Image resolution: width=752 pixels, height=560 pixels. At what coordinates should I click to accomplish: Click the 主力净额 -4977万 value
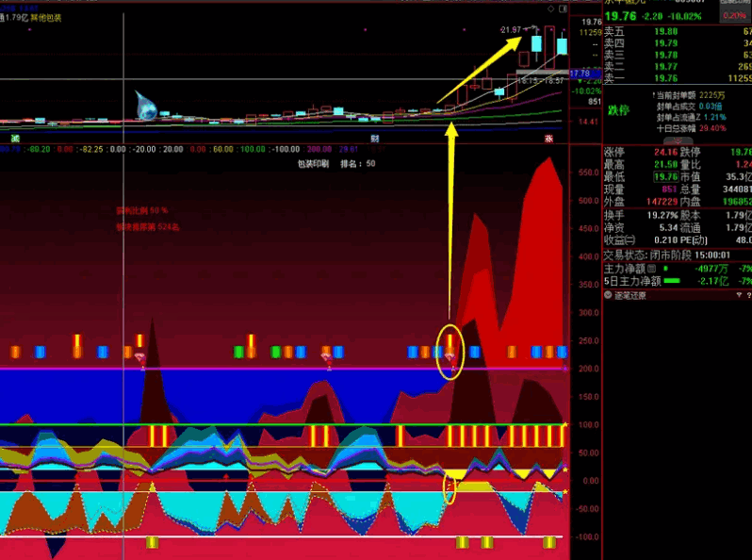click(711, 269)
